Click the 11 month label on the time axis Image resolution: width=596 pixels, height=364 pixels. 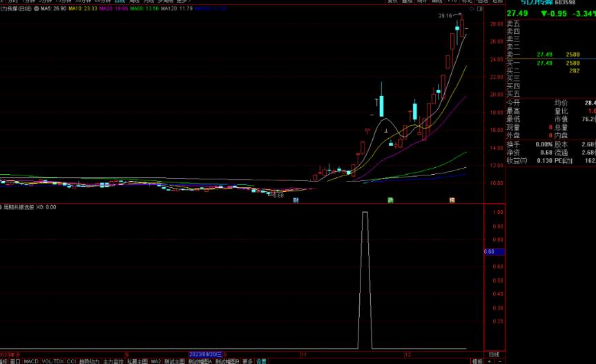pos(303,354)
